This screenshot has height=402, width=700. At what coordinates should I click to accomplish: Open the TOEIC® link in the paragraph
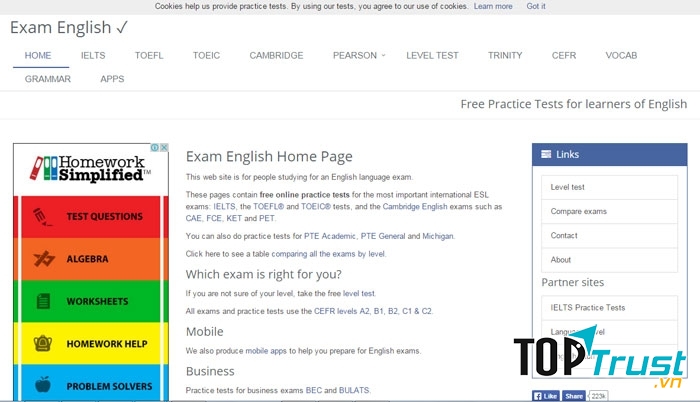point(316,206)
